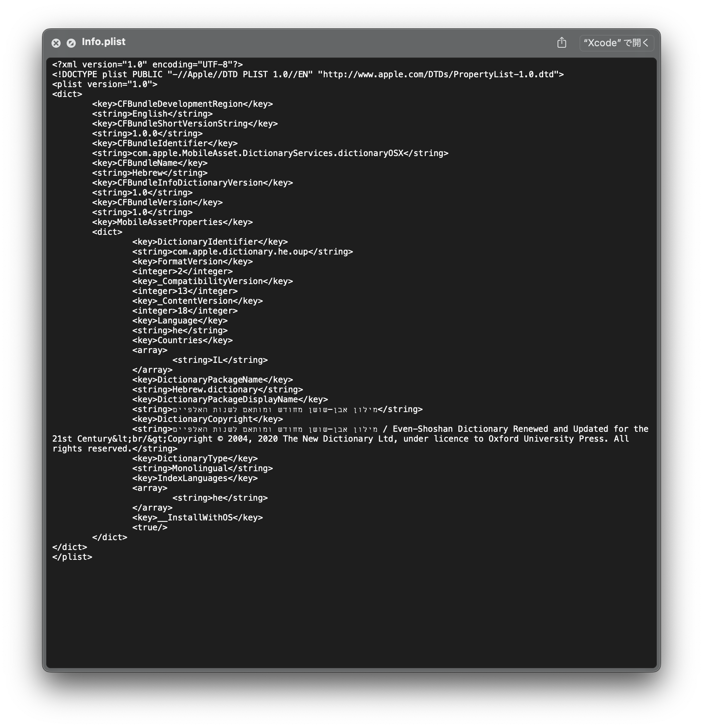
Task: Click the CFBundleShortVersionString key line
Action: click(185, 123)
